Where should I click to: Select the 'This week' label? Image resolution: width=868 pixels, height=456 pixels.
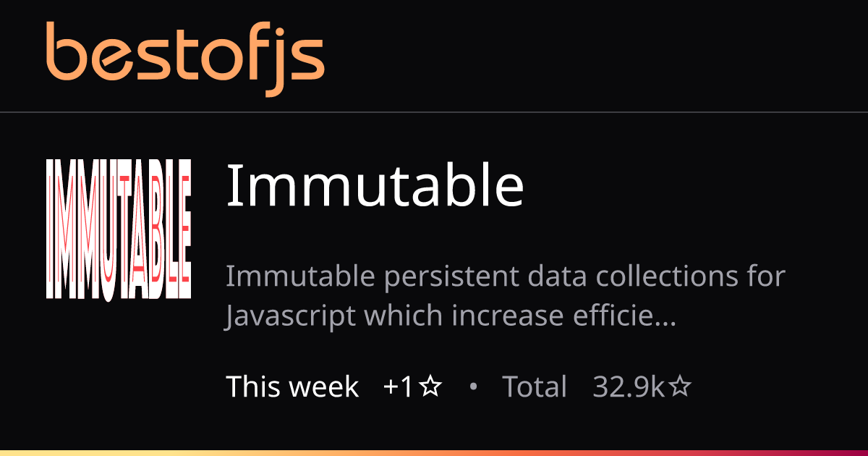(292, 387)
